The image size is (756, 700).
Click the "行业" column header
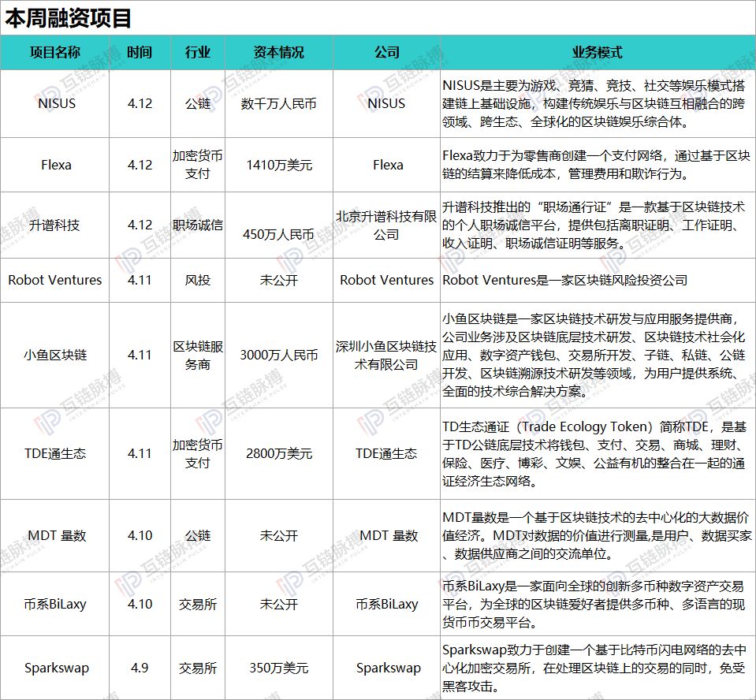[198, 52]
